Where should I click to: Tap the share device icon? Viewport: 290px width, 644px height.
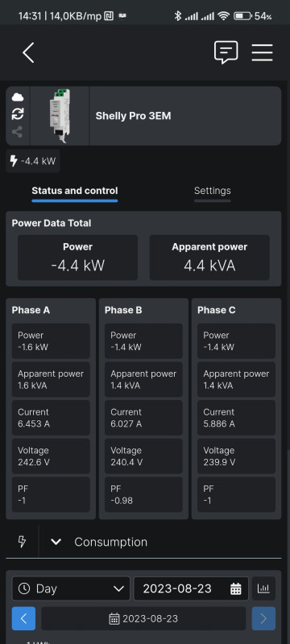click(x=18, y=132)
